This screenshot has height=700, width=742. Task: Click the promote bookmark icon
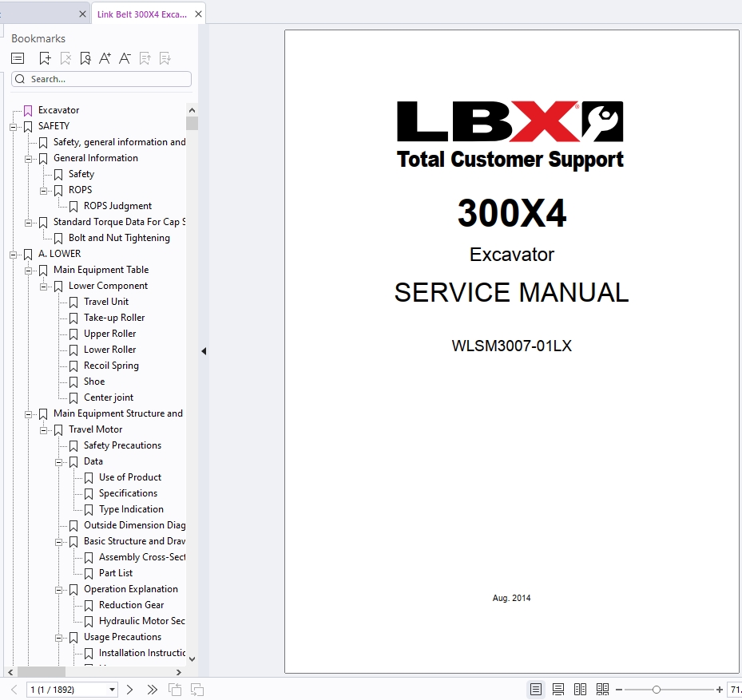click(x=145, y=58)
